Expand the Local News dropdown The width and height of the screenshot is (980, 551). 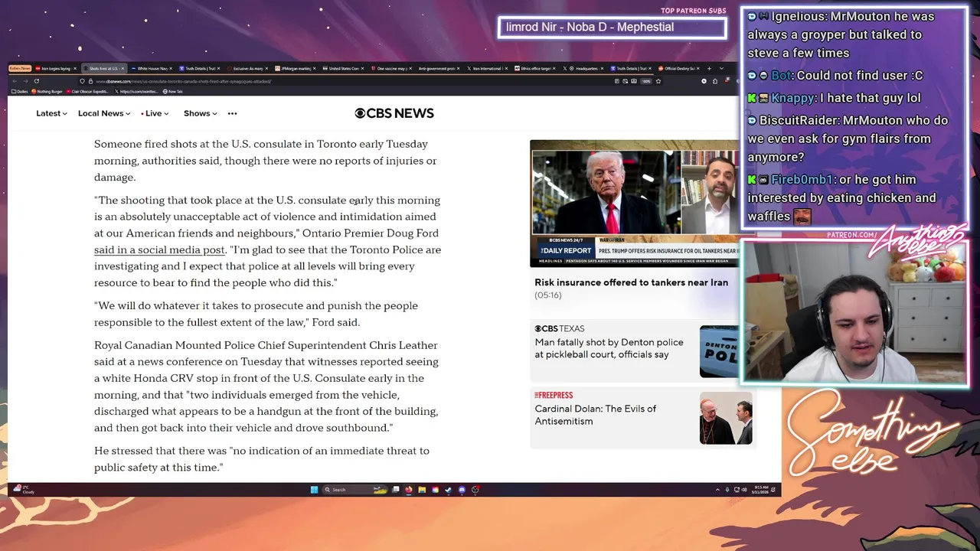point(105,113)
